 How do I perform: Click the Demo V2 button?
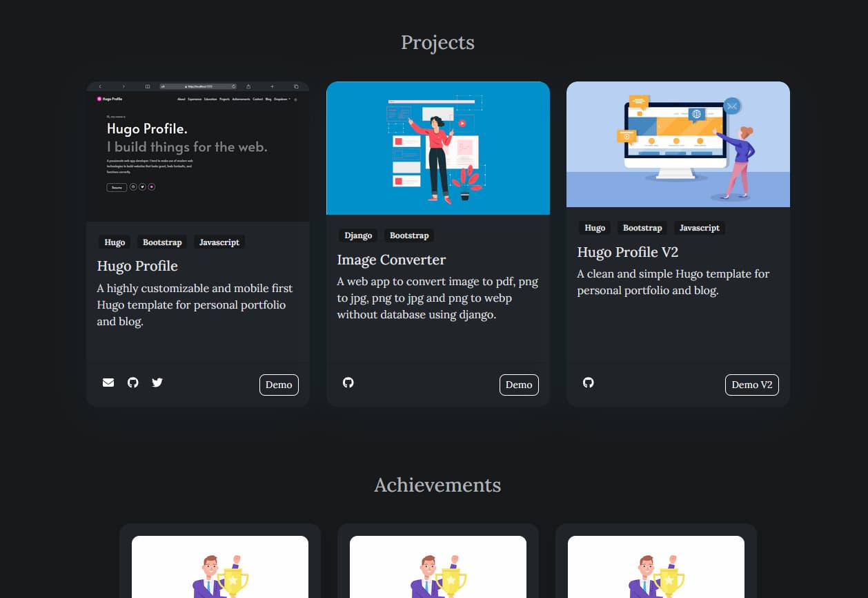[x=751, y=385]
